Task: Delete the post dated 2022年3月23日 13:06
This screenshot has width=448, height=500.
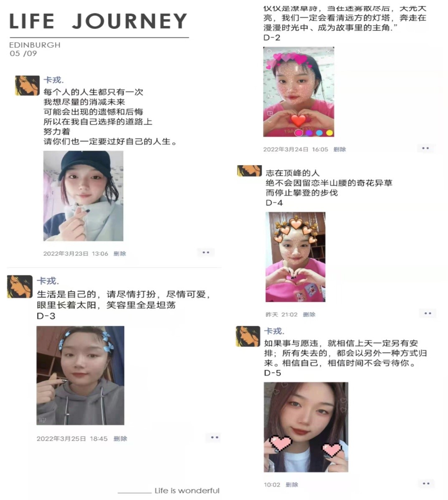Action: 120,253
